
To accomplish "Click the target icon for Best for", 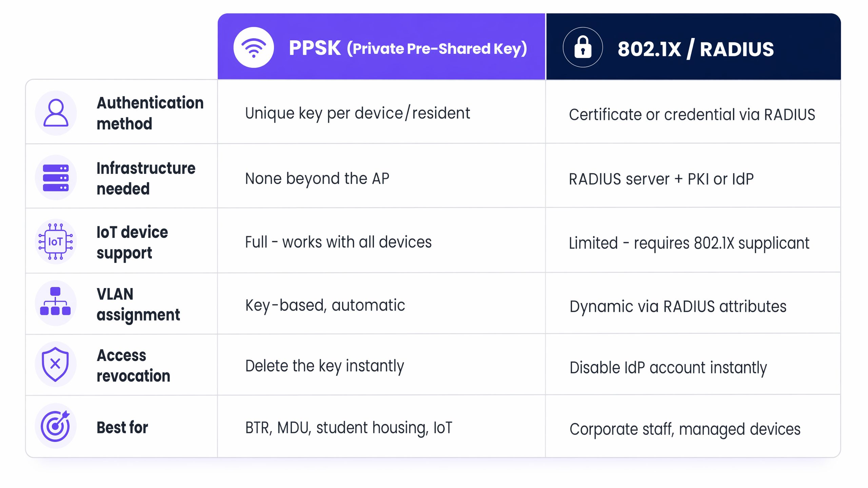I will point(56,426).
